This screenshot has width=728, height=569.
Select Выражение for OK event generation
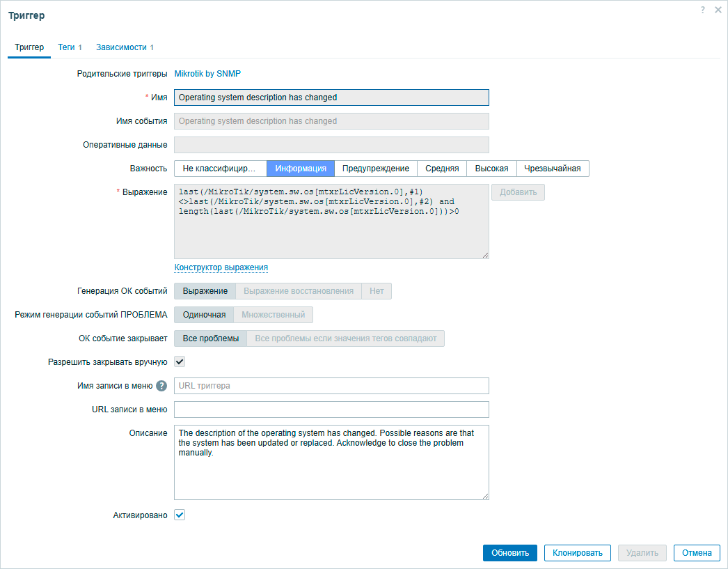click(x=205, y=291)
